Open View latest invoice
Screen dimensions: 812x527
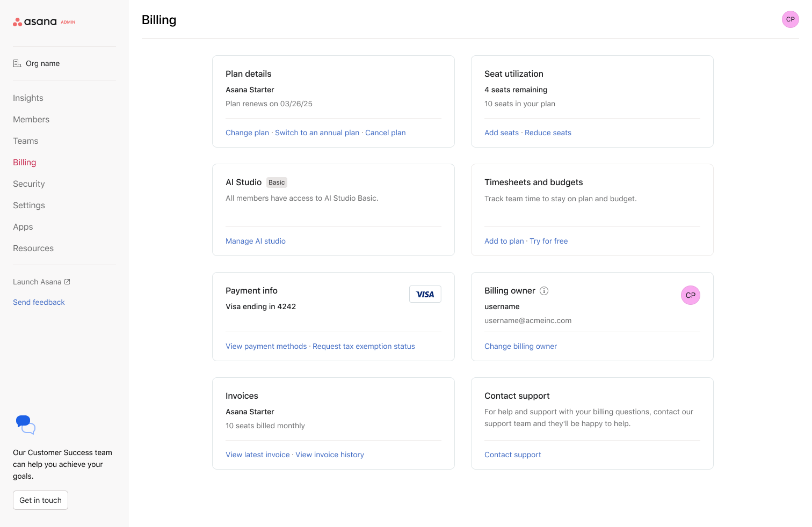(258, 455)
